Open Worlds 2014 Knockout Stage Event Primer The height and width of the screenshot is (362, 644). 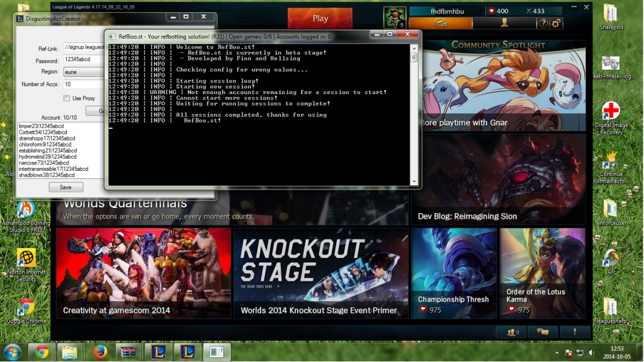coord(321,273)
